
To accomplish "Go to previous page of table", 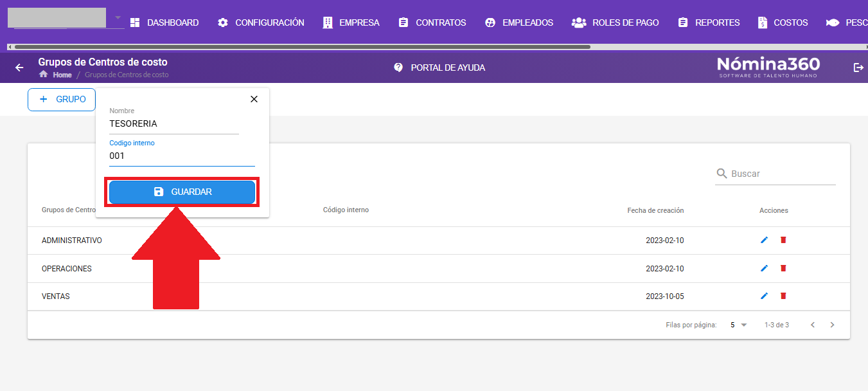I will [x=813, y=325].
